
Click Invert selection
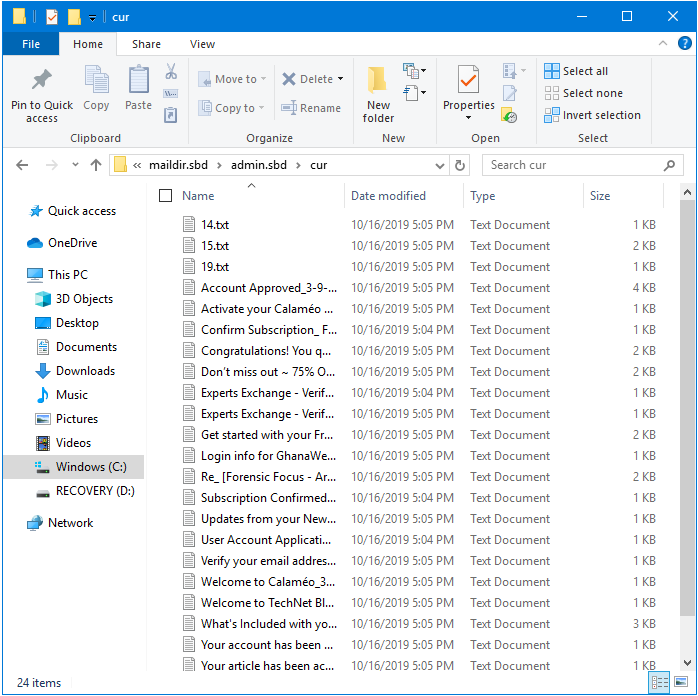click(x=592, y=115)
